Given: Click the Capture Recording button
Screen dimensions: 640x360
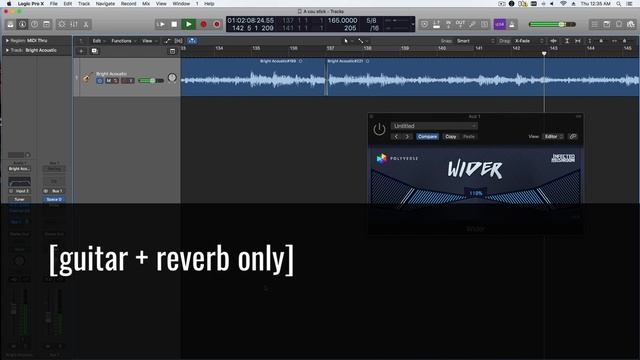Looking at the screenshot, I should point(217,24).
